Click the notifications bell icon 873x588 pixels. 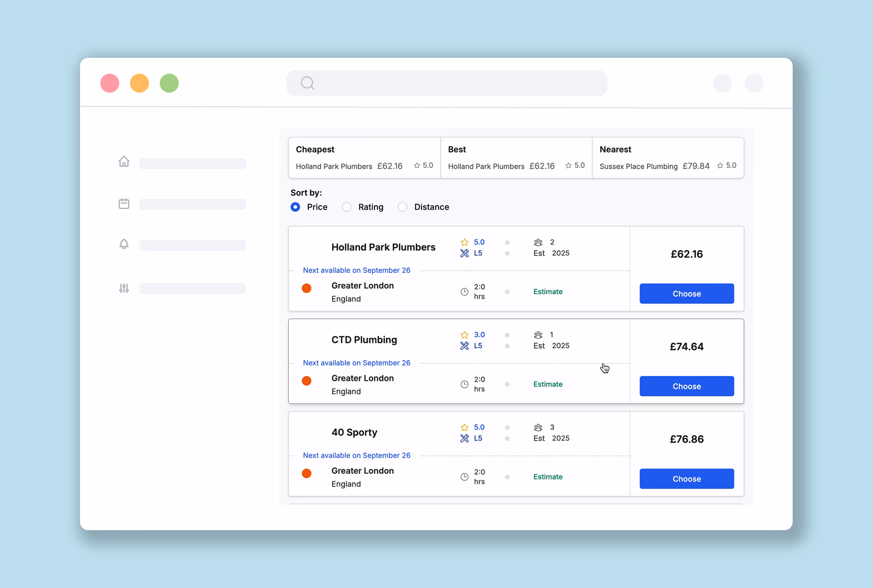(x=124, y=244)
